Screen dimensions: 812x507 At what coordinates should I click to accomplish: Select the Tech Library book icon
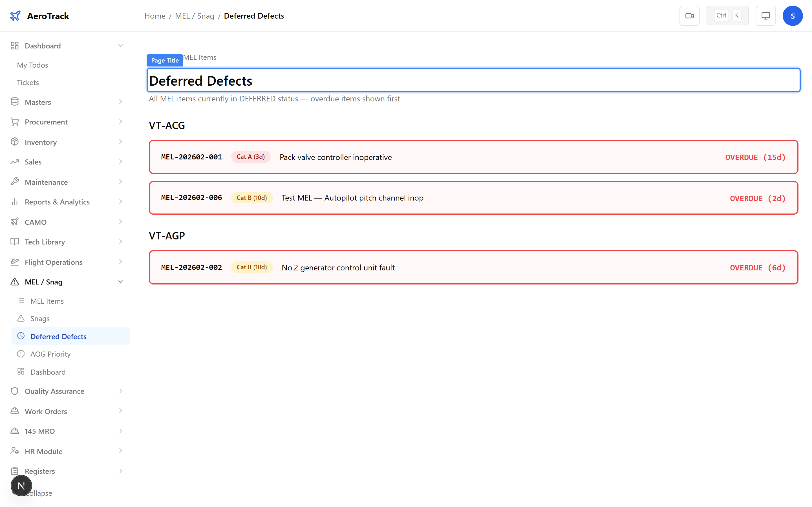15,241
